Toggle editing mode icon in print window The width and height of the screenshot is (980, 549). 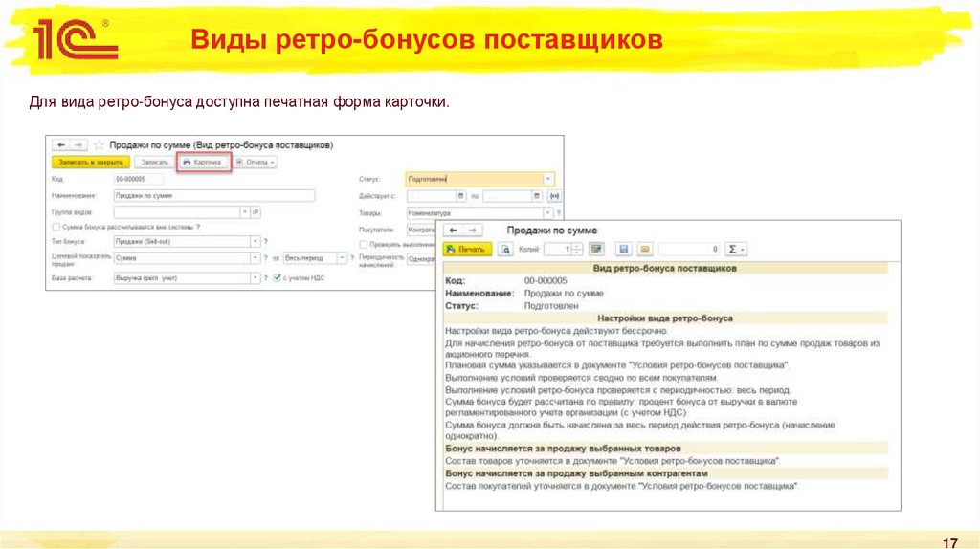tap(597, 250)
